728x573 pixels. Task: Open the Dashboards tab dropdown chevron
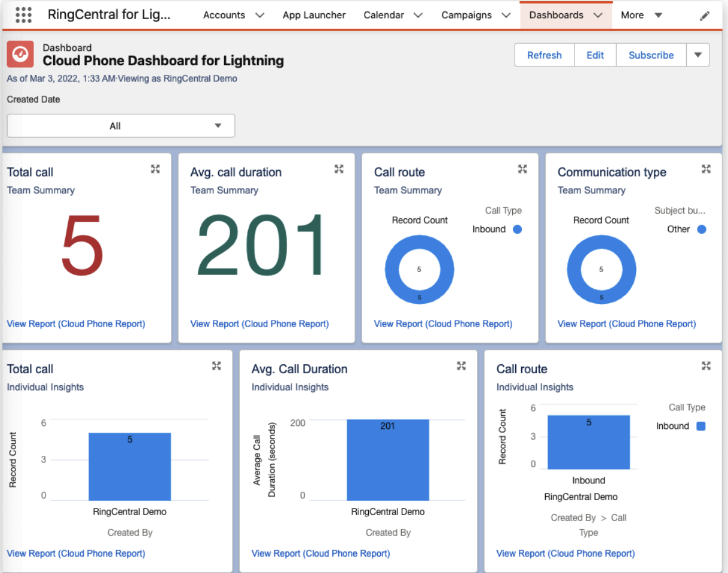598,16
